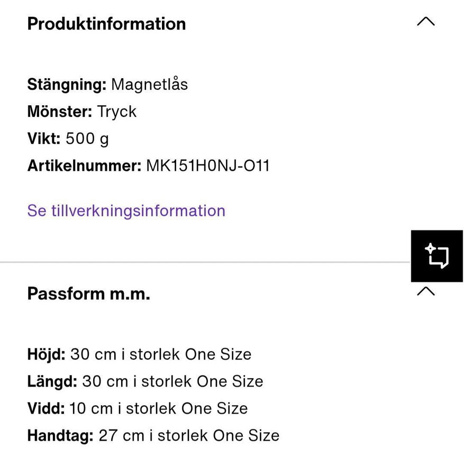Collapse the Passform m.m. section chevron

click(425, 291)
